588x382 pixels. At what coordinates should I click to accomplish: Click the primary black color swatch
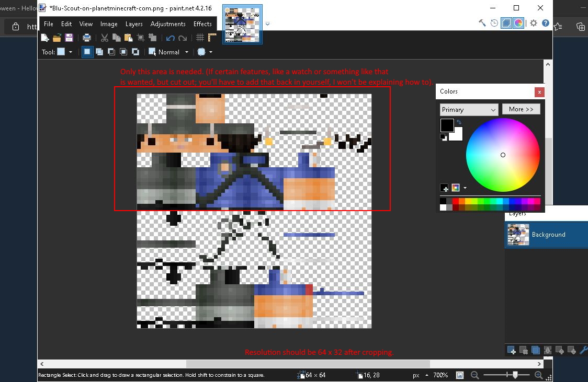click(447, 125)
